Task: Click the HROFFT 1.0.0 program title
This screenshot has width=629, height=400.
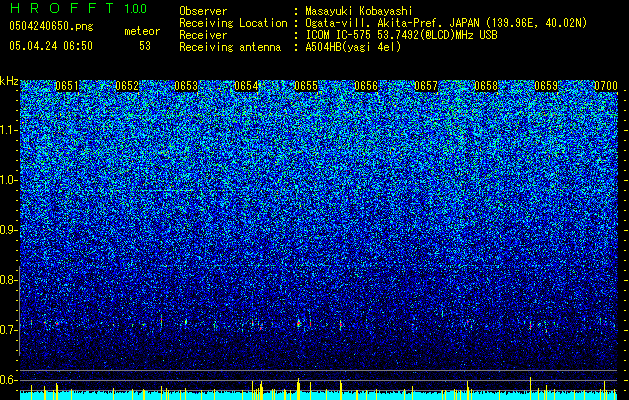Action: [x=79, y=8]
